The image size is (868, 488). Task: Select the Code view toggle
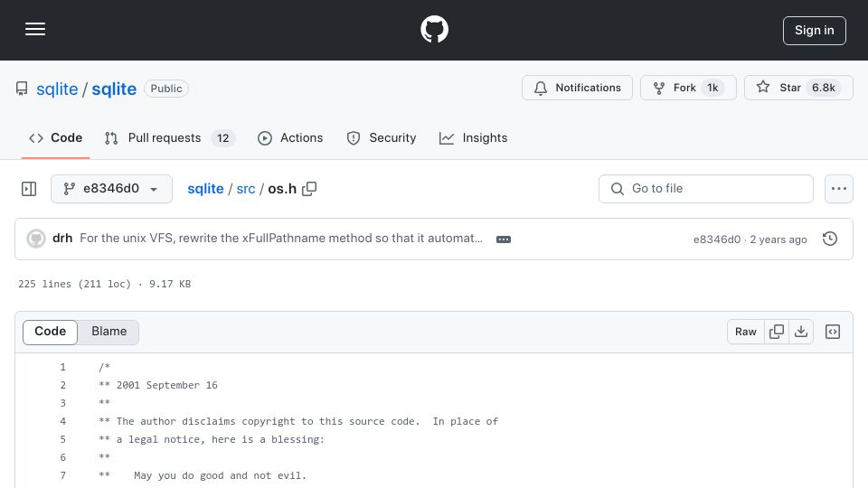[50, 332]
